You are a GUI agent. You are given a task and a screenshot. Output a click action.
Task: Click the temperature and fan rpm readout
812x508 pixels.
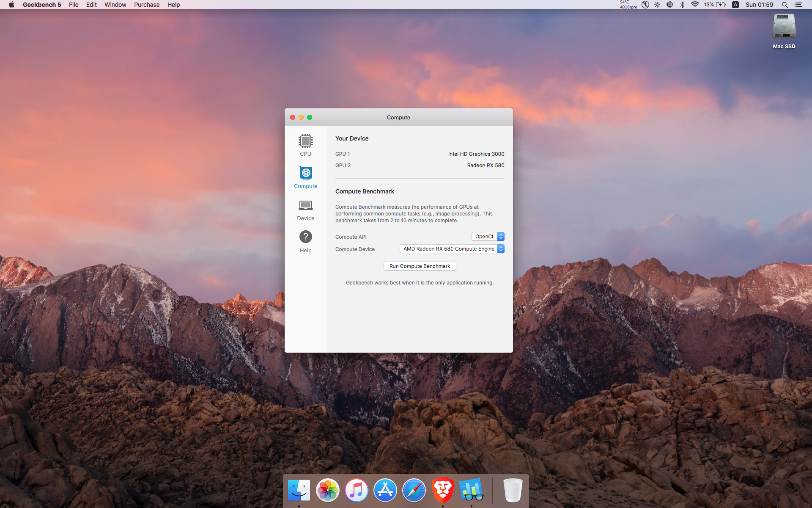(628, 5)
